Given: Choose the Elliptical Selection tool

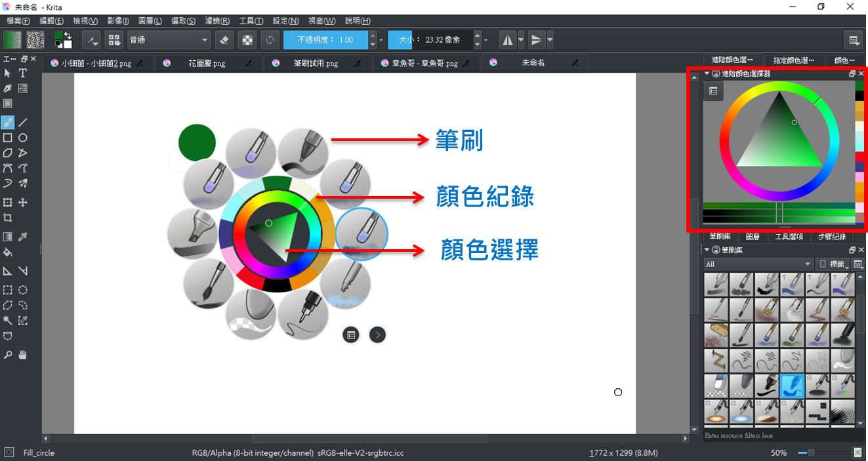Looking at the screenshot, I should pos(23,290).
